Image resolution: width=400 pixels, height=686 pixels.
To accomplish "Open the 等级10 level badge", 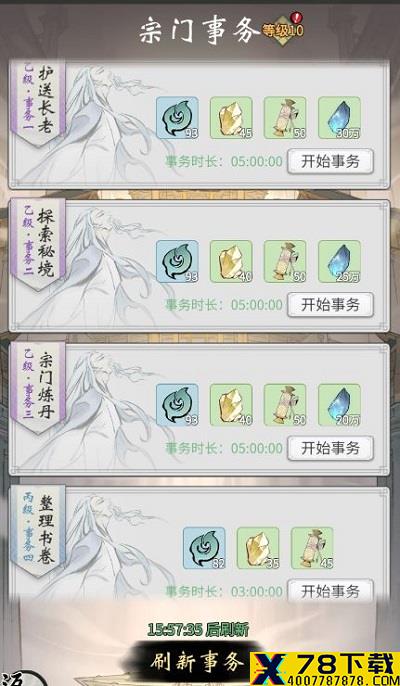I will 283,29.
